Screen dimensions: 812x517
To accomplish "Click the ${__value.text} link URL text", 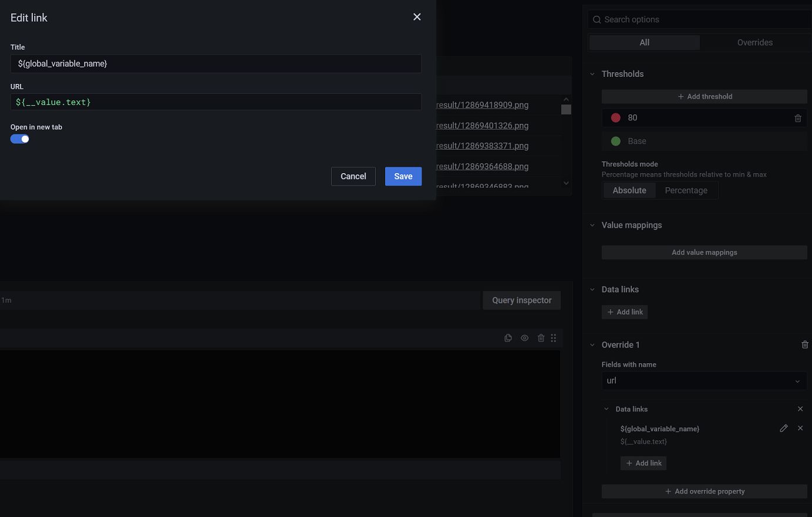I will [x=643, y=441].
